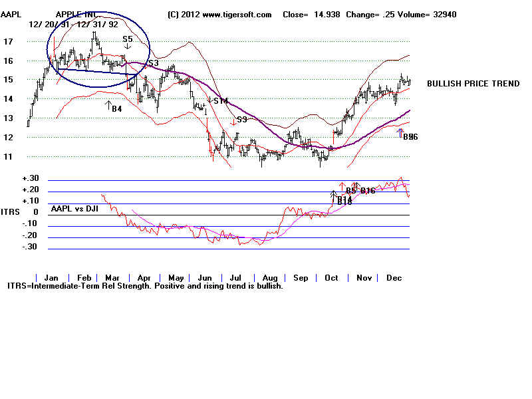
Task: Click the S5 sell signal arrow
Action: [128, 45]
